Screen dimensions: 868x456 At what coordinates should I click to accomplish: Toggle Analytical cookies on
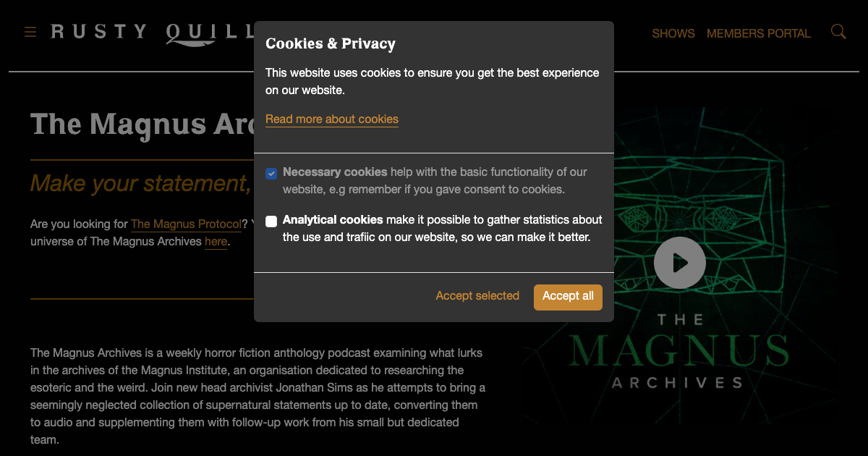[271, 221]
